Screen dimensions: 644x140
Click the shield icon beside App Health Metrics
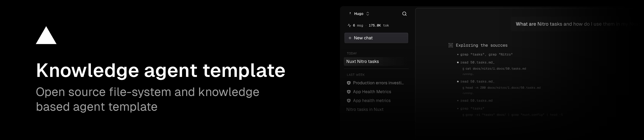(348, 92)
